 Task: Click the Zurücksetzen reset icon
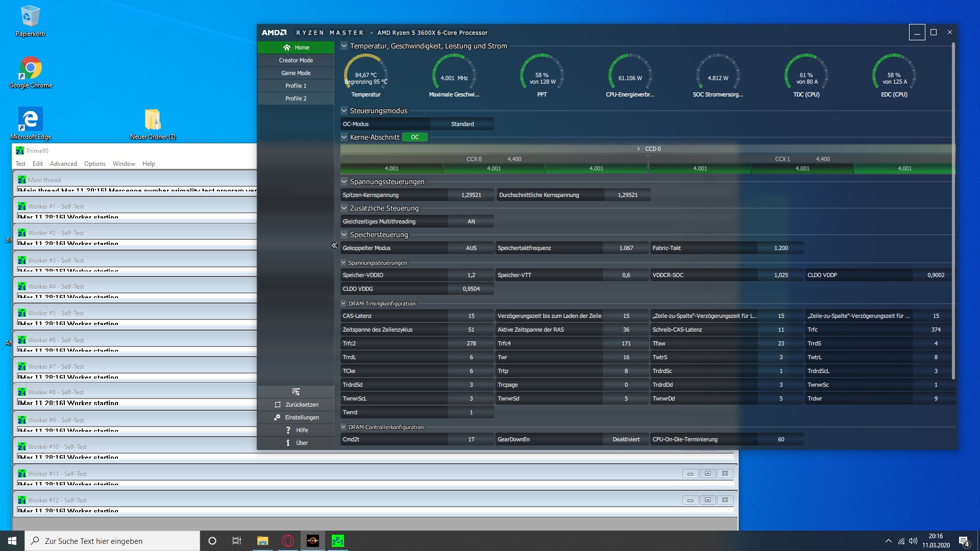point(278,405)
